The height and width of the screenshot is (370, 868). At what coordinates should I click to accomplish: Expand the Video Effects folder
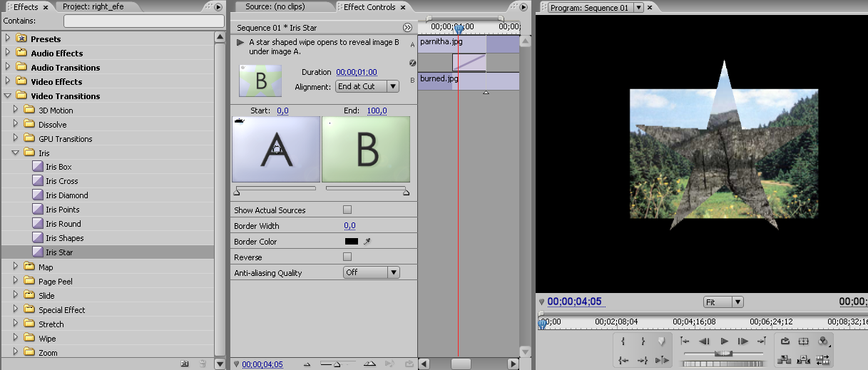coord(8,81)
